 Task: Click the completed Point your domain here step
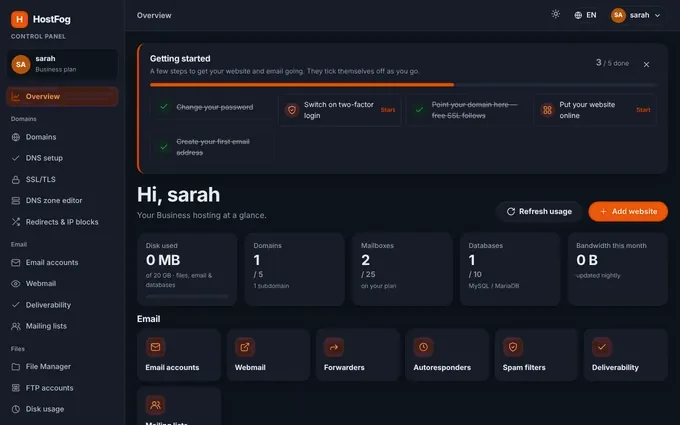coord(467,110)
